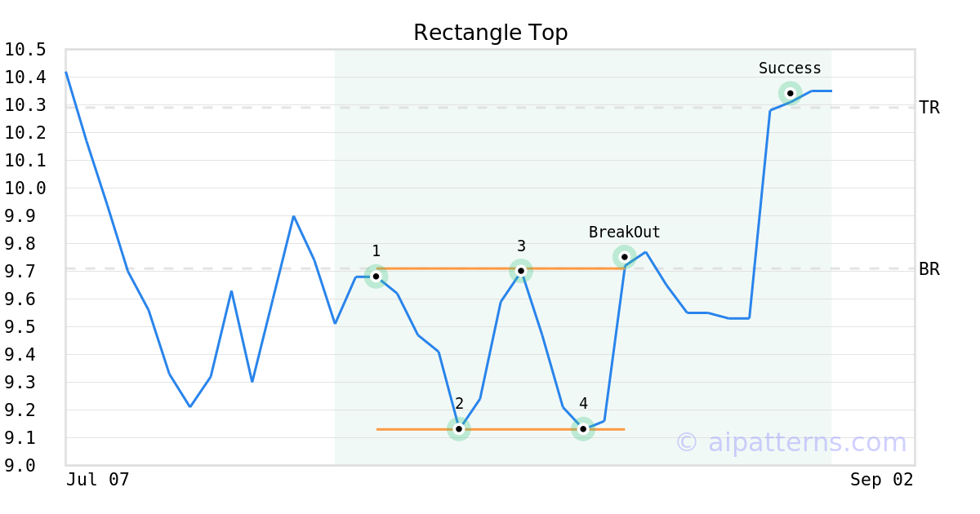This screenshot has height=514, width=980.
Task: Click the BreakOut text label
Action: (x=625, y=233)
